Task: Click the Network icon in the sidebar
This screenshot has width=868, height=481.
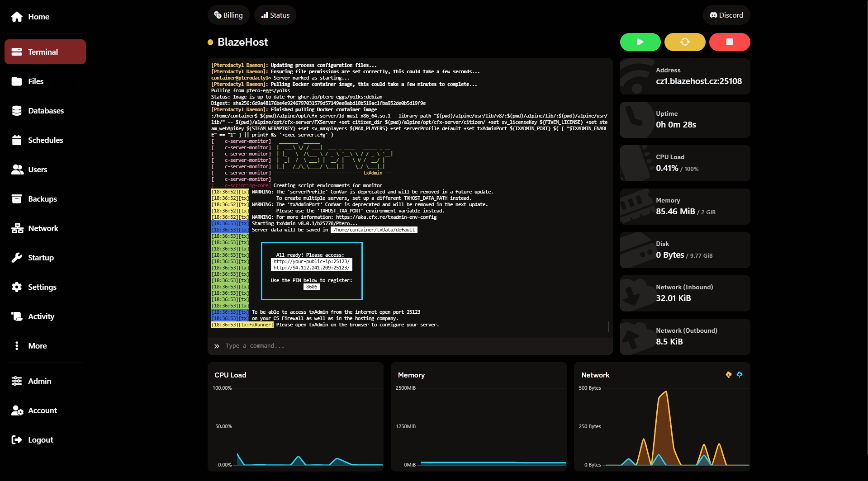Action: click(17, 228)
